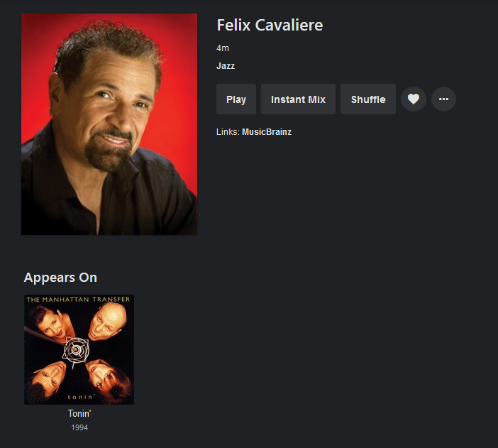Shuffle Felix Cavaliere's tracks
This screenshot has width=498, height=448.
(368, 99)
